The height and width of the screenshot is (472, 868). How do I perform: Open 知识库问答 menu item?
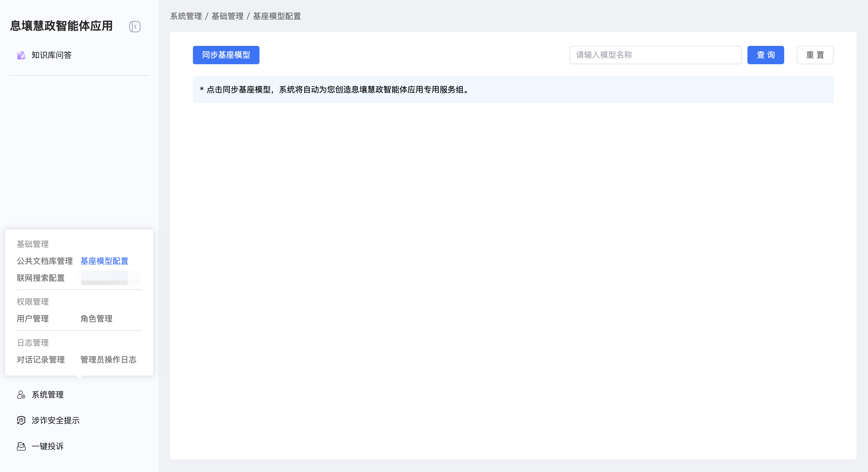click(x=51, y=55)
